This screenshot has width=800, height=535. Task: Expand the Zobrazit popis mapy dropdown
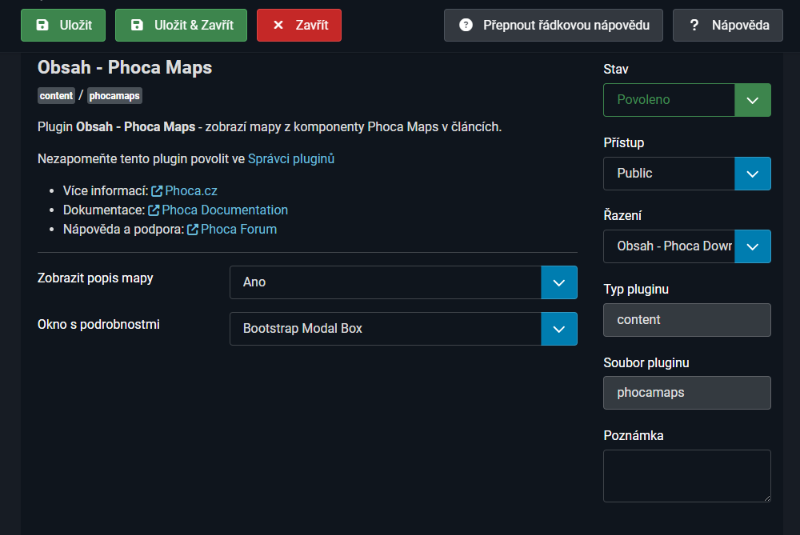click(403, 282)
